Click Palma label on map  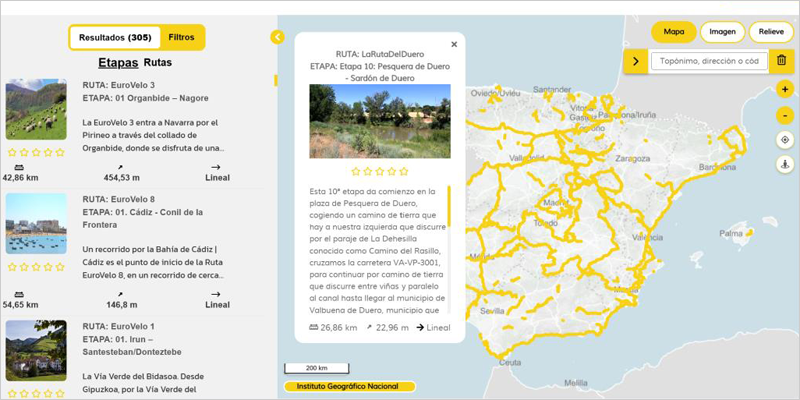click(x=730, y=233)
